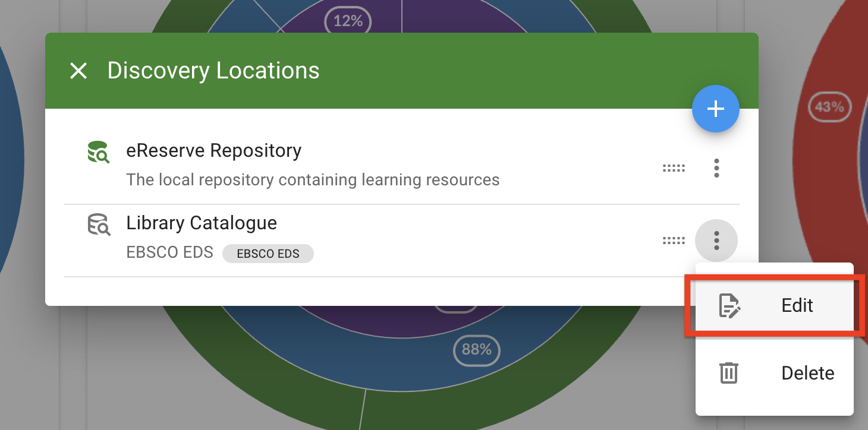This screenshot has width=868, height=430.
Task: Click the 43% label on the red chart
Action: pos(829,107)
